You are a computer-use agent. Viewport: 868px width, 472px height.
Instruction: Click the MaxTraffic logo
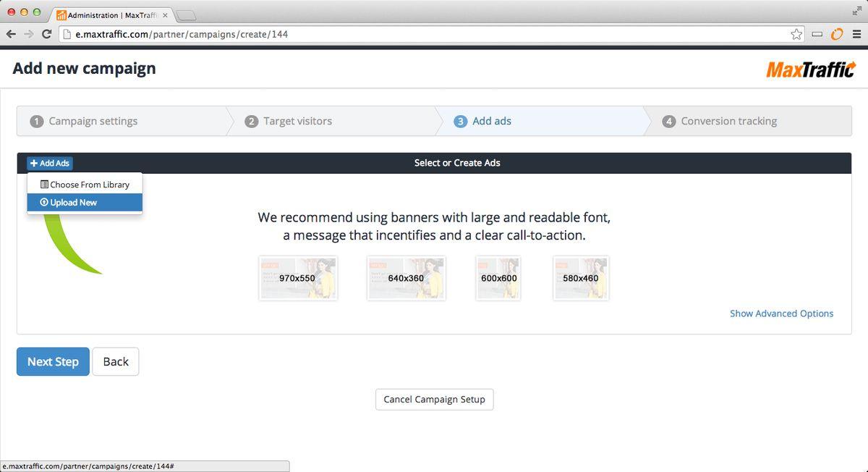(x=811, y=69)
